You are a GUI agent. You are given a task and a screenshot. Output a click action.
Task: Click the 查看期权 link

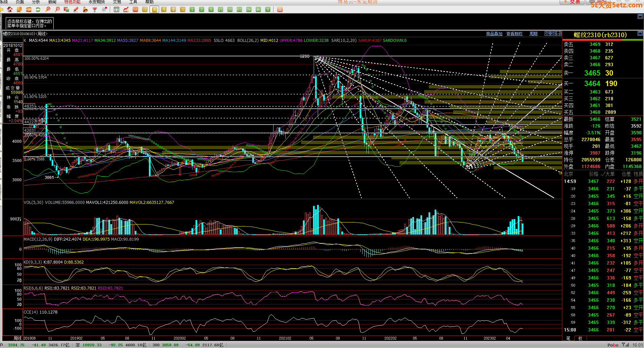click(514, 34)
